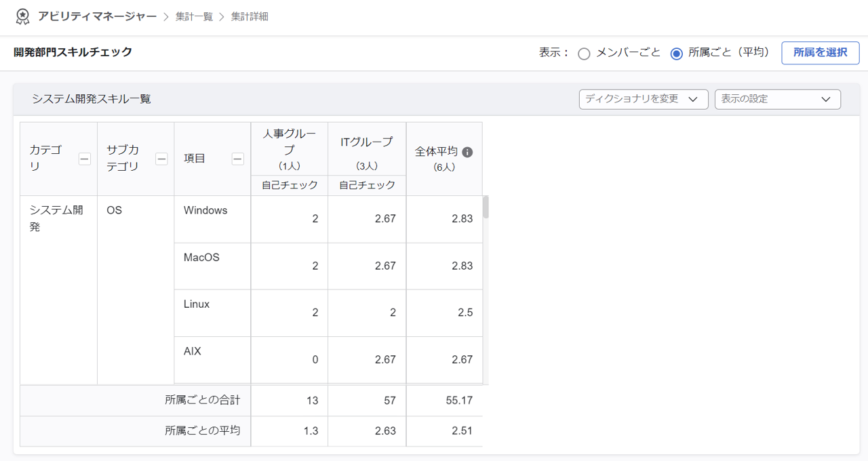The image size is (868, 461).
Task: Open the ディクショナリを変更 dropdown
Action: coord(643,99)
